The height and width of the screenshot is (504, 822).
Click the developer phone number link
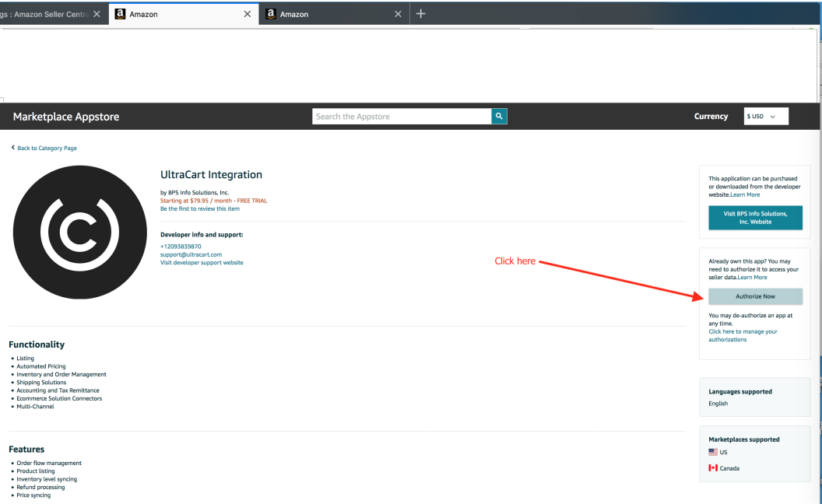(x=181, y=247)
